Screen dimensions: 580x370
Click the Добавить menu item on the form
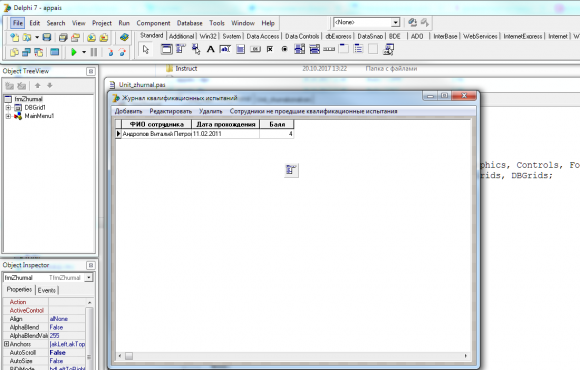[128, 111]
